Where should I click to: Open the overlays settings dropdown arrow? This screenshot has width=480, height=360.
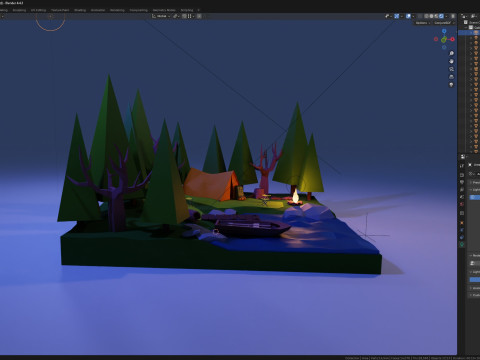click(x=413, y=16)
